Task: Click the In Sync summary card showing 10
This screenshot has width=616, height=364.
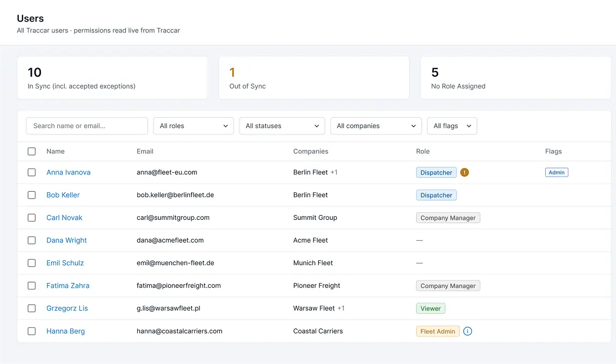Action: coord(112,78)
